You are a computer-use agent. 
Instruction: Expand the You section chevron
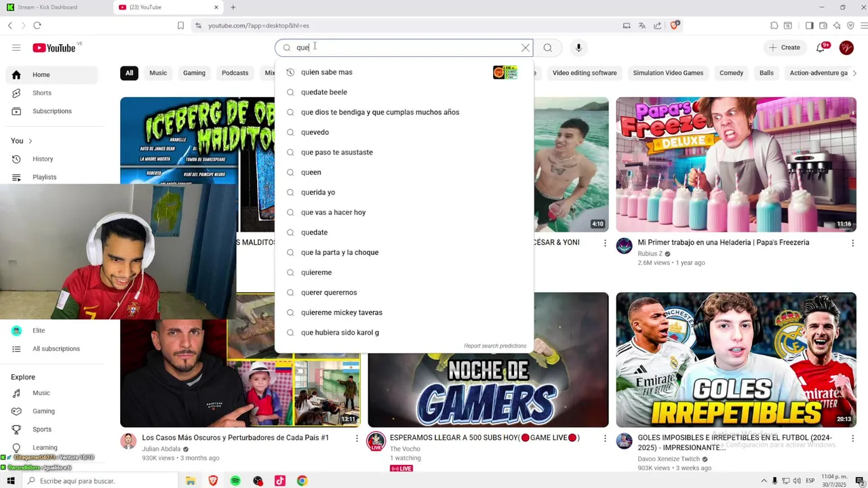[30, 141]
